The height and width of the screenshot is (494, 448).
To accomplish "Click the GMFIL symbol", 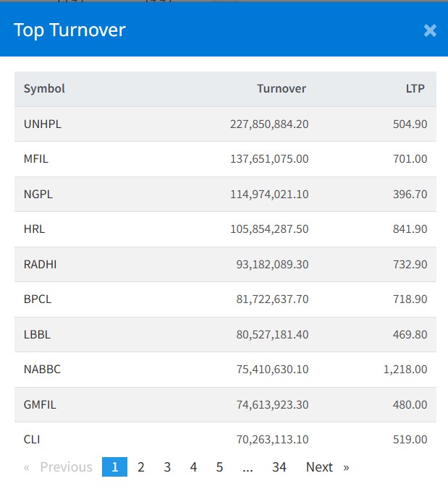I will [40, 405].
